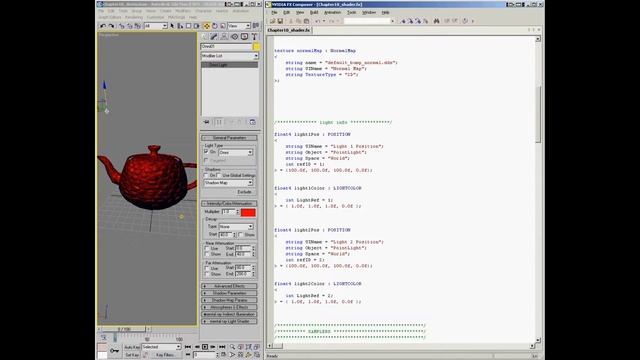Click Go to End playback button
The width and height of the screenshot is (640, 360).
coord(222,347)
